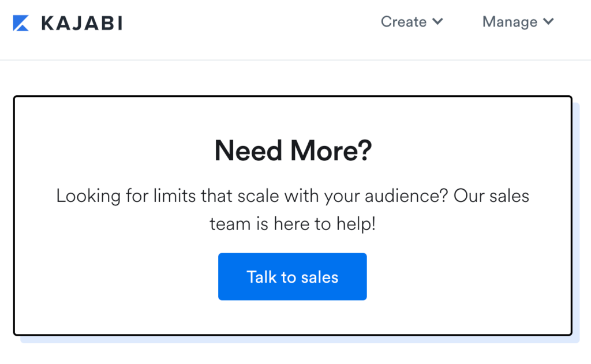Click the word 'Manage' in the navigation
The image size is (591, 364).
pos(510,22)
